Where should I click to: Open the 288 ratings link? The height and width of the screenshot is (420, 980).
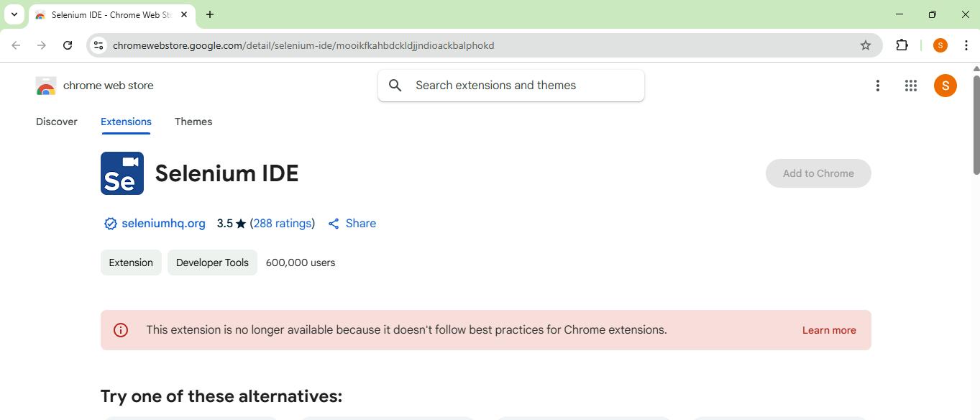[x=283, y=224]
